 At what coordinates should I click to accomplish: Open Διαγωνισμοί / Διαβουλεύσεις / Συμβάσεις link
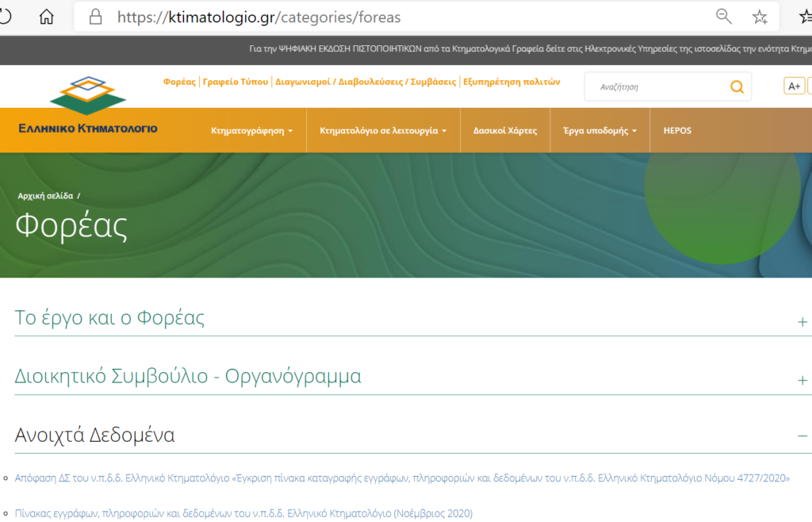click(366, 82)
